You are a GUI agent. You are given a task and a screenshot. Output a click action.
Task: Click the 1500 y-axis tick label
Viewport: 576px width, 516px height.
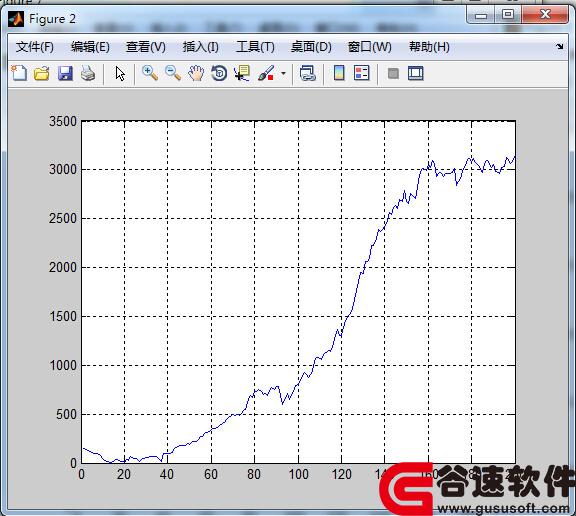(x=63, y=316)
